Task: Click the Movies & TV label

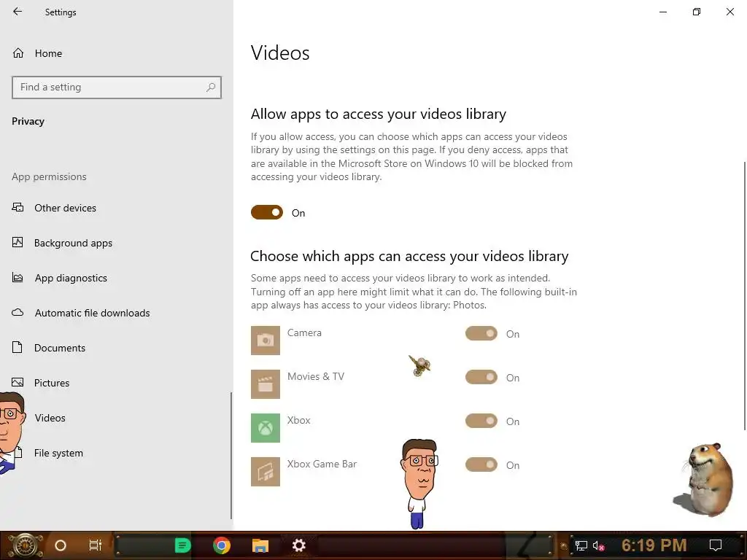Action: (x=316, y=376)
